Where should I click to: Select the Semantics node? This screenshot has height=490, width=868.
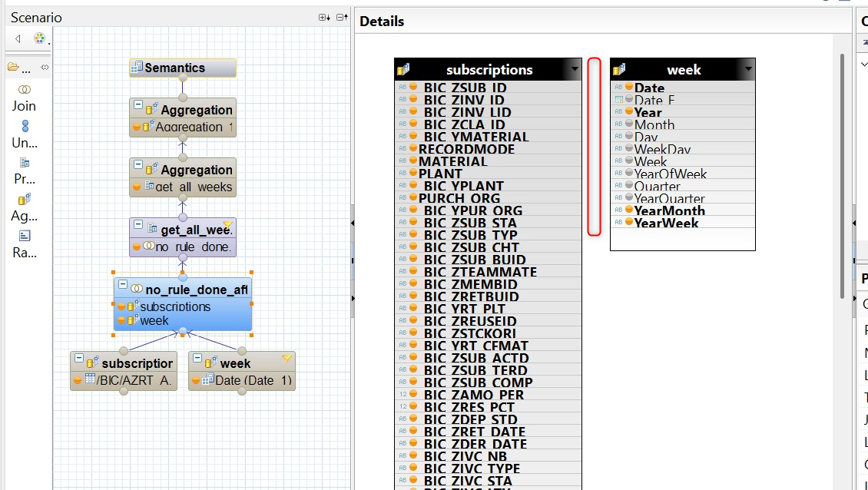coord(182,68)
